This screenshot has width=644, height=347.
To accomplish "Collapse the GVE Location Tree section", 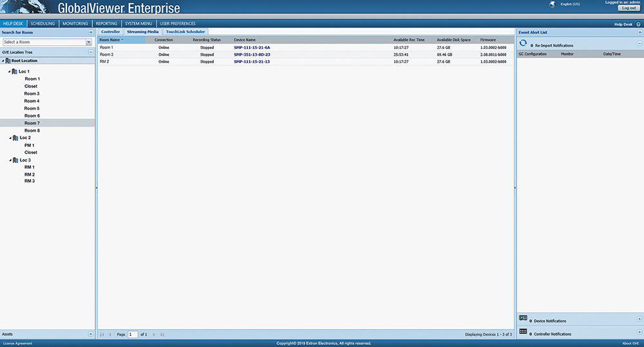I will pyautogui.click(x=91, y=52).
